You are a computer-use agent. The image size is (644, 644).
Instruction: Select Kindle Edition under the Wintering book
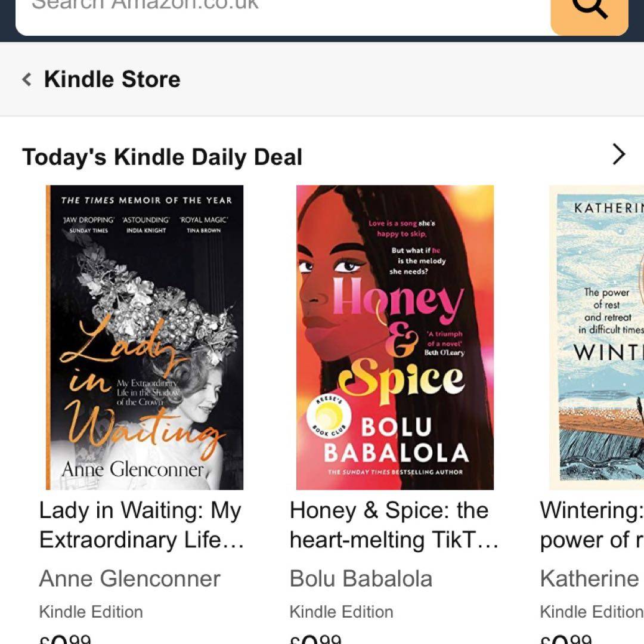click(592, 612)
